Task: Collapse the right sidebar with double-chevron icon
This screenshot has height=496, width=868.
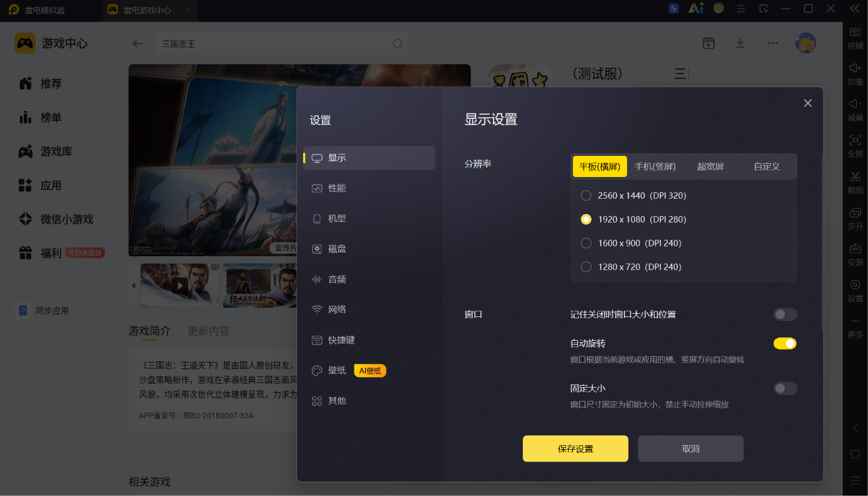Action: [855, 9]
